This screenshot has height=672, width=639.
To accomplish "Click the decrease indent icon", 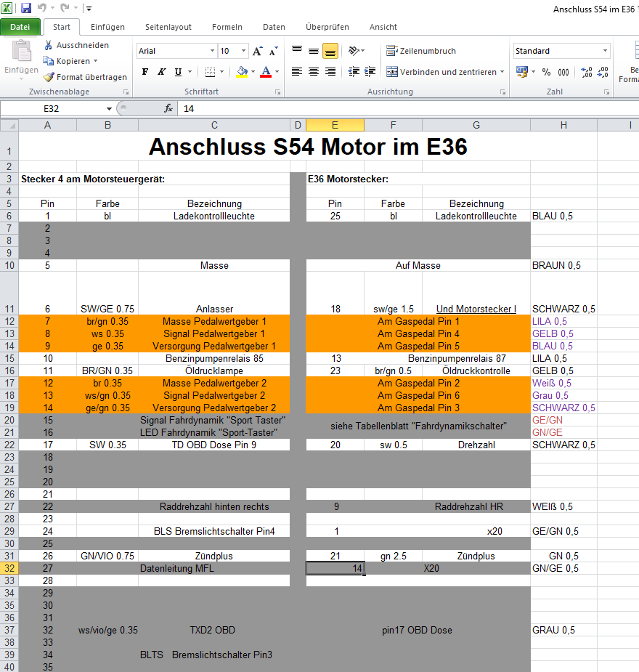I will click(x=354, y=72).
